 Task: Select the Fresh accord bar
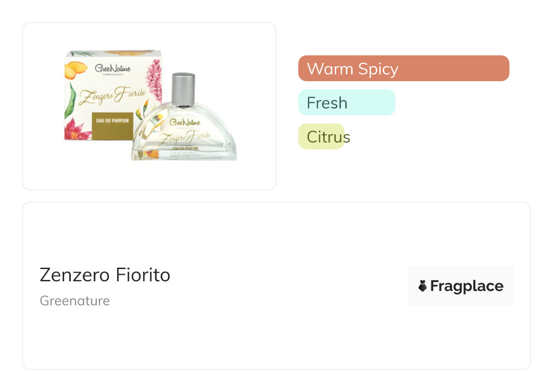(x=346, y=103)
